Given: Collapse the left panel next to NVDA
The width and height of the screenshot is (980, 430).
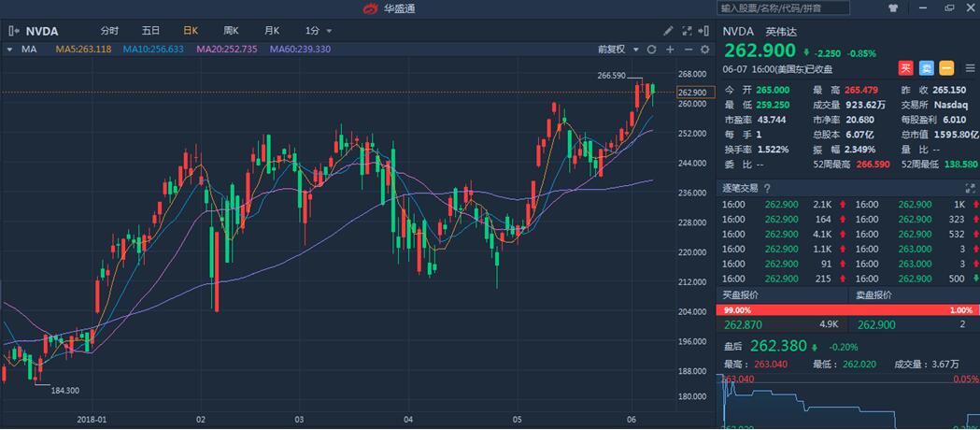Looking at the screenshot, I should [14, 31].
